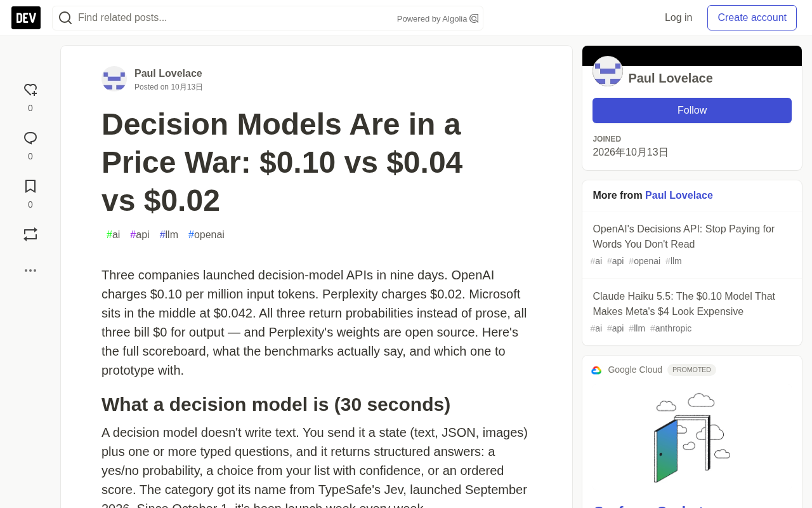Click the Google Cloud promoted illustration
Image resolution: width=812 pixels, height=508 pixels.
(x=692, y=438)
